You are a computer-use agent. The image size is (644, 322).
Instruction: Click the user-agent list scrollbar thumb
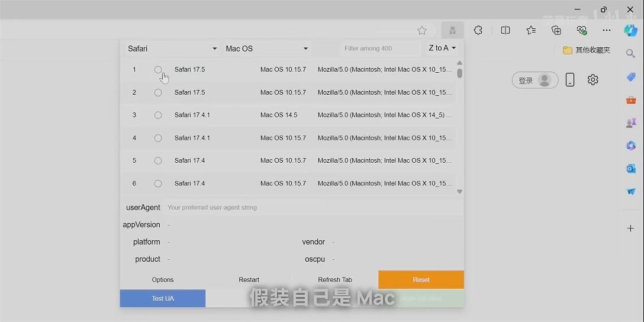(x=459, y=73)
